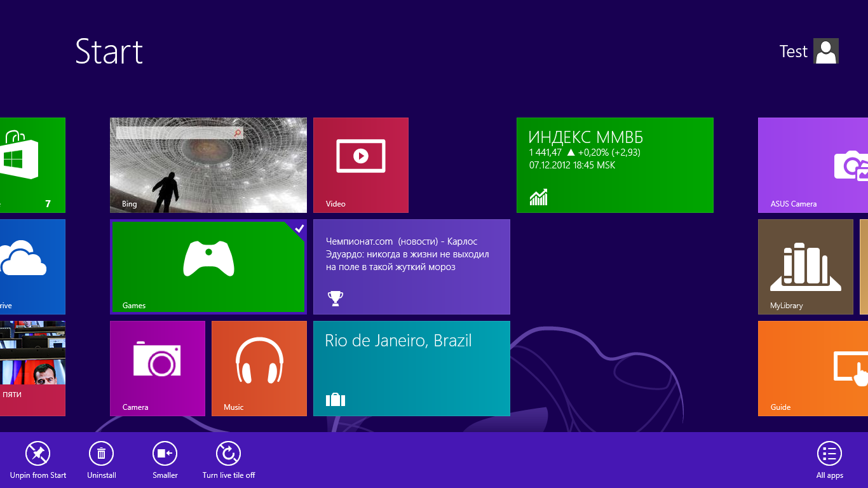Open the Store tile with badge 7

click(x=32, y=165)
